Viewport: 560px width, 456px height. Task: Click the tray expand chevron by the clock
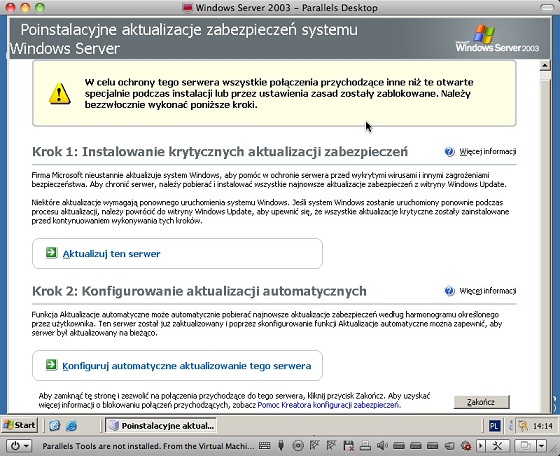pos(511,426)
